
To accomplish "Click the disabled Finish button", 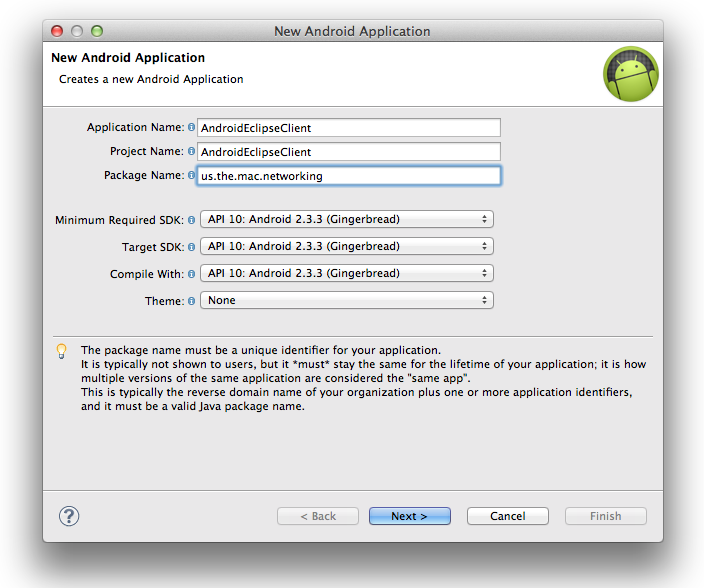I will coord(606,516).
